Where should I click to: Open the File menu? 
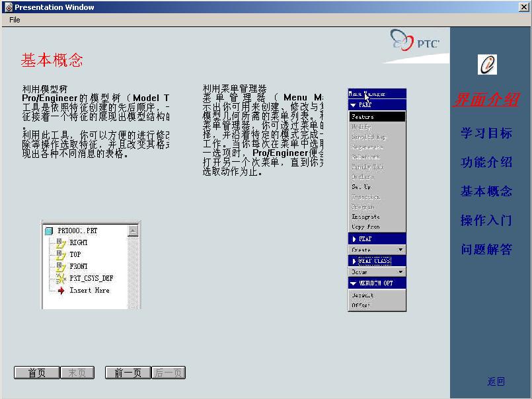coord(15,20)
